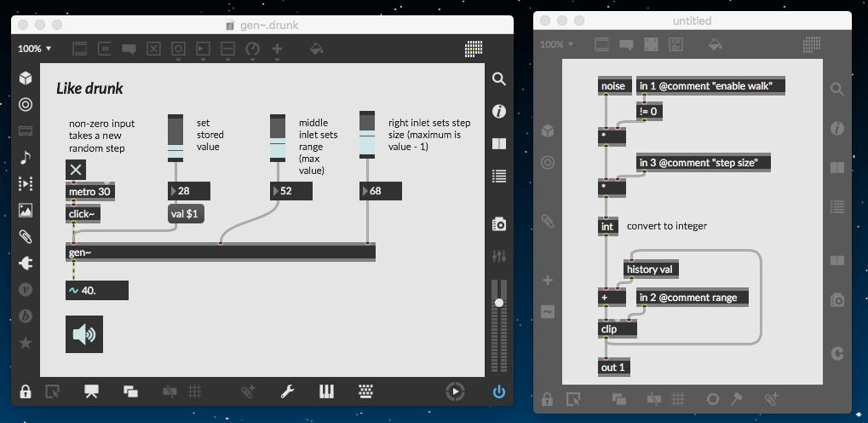Click the computer keyboard icon in gen~.drunk bottom bar
Viewport: 868px width, 423px height.
(366, 392)
